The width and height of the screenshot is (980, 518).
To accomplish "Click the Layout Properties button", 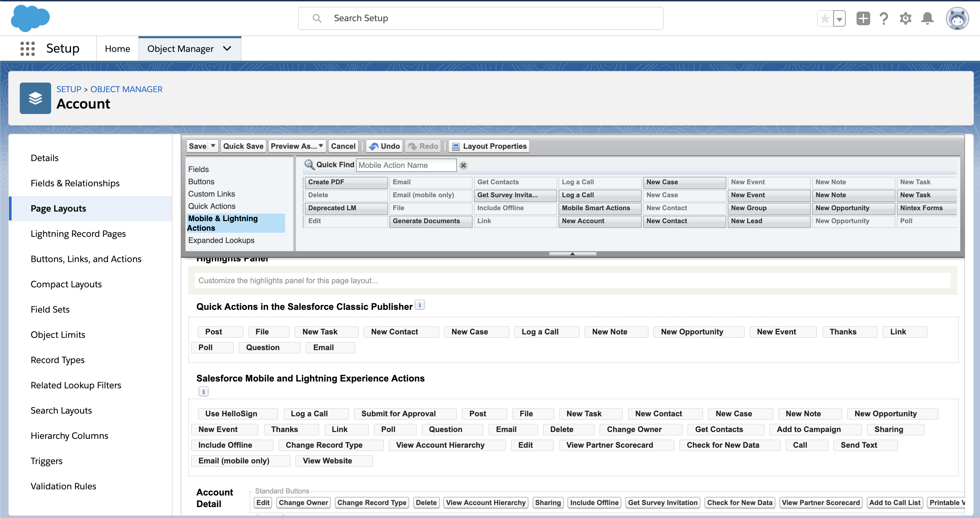I will click(489, 146).
